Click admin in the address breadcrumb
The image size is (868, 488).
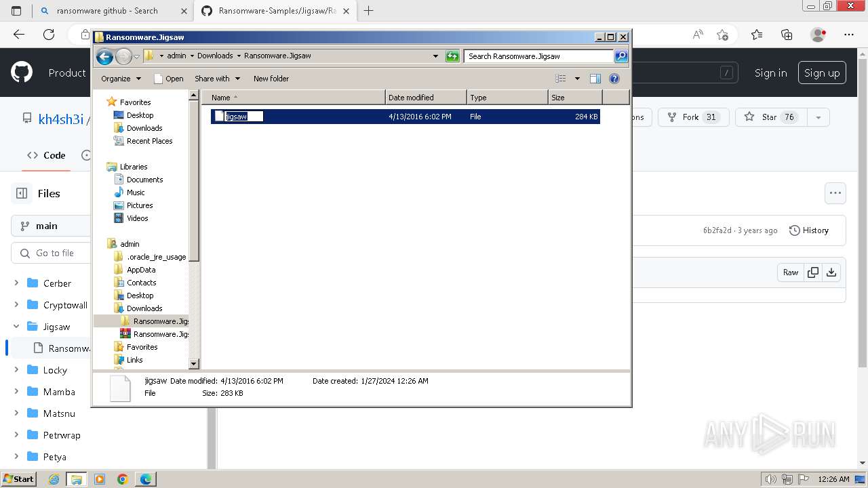176,56
